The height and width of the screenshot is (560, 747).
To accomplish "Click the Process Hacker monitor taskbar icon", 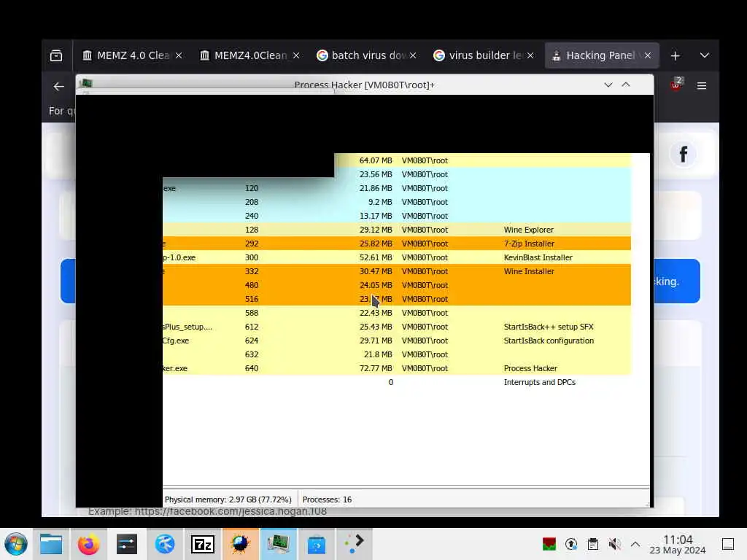I will [278, 544].
